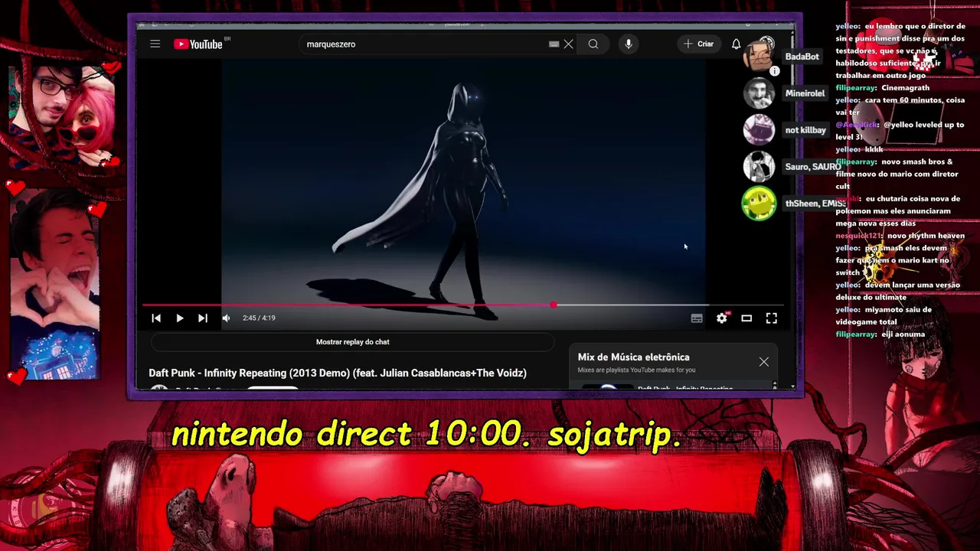Open the Criar create button
The width and height of the screenshot is (980, 551).
pos(698,44)
